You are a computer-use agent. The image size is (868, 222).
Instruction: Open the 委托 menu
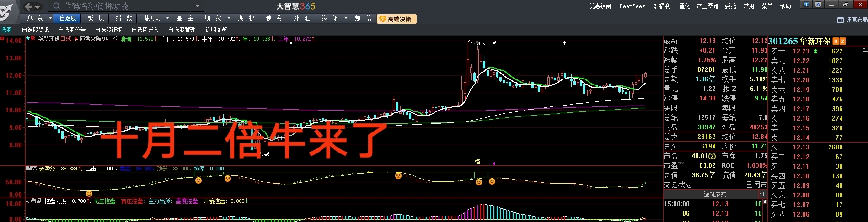tap(730, 6)
